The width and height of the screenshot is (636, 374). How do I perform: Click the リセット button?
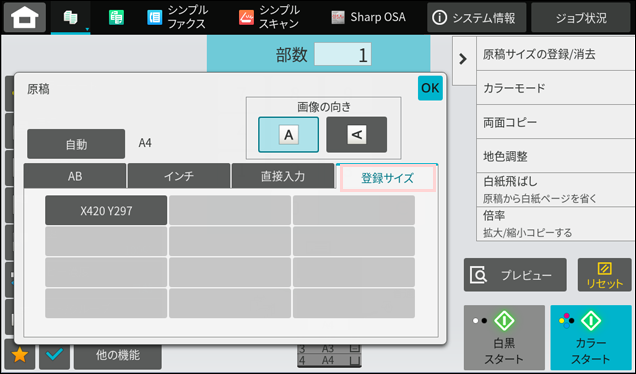click(604, 275)
